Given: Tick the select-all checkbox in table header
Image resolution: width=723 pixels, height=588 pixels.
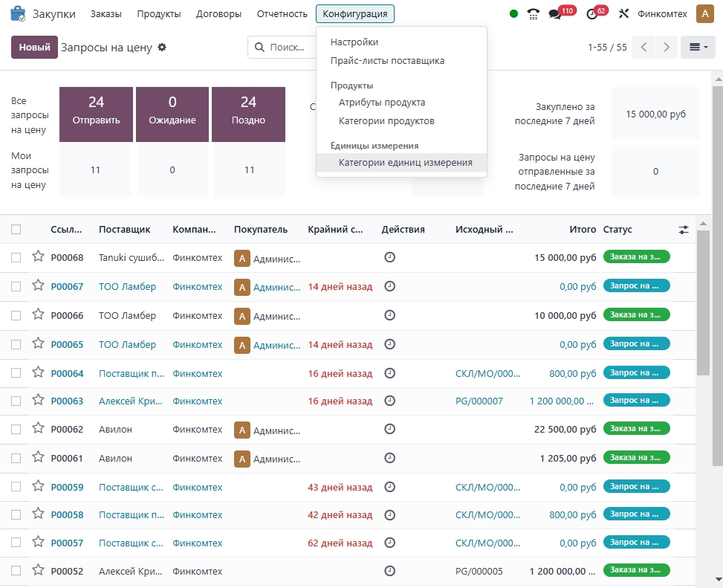Looking at the screenshot, I should [16, 230].
